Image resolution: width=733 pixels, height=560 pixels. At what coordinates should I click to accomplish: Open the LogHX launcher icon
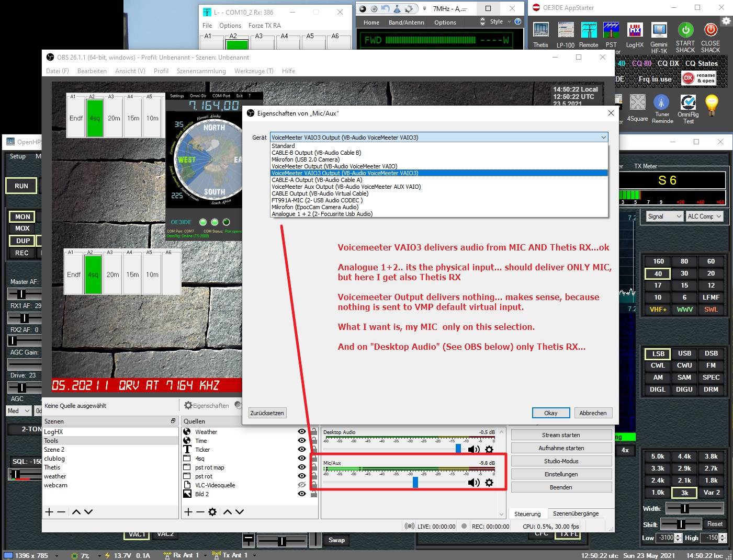pyautogui.click(x=635, y=30)
